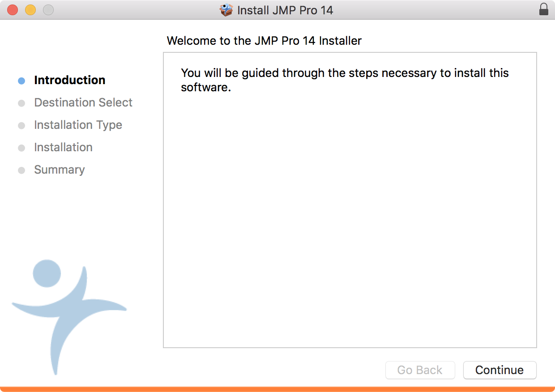Click the gray bullet beside Installation Type

click(x=21, y=125)
